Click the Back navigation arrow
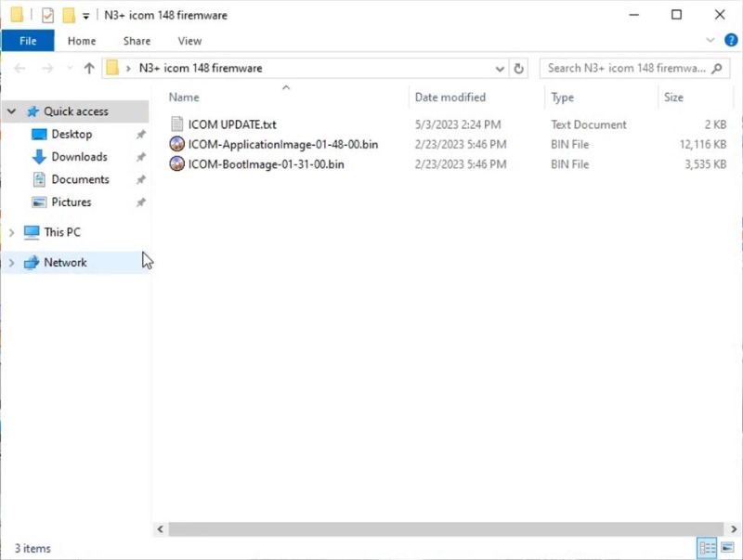This screenshot has height=560, width=743. (x=20, y=68)
